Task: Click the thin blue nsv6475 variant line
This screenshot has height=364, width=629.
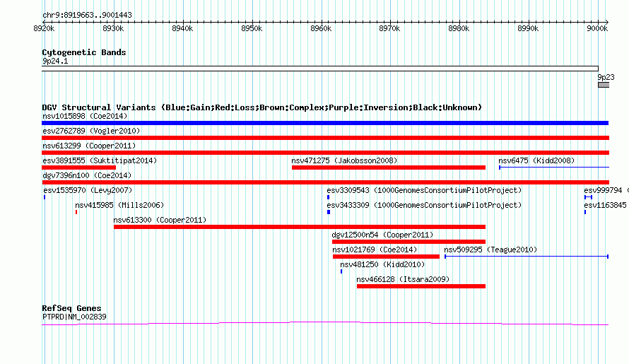Action: (x=554, y=167)
